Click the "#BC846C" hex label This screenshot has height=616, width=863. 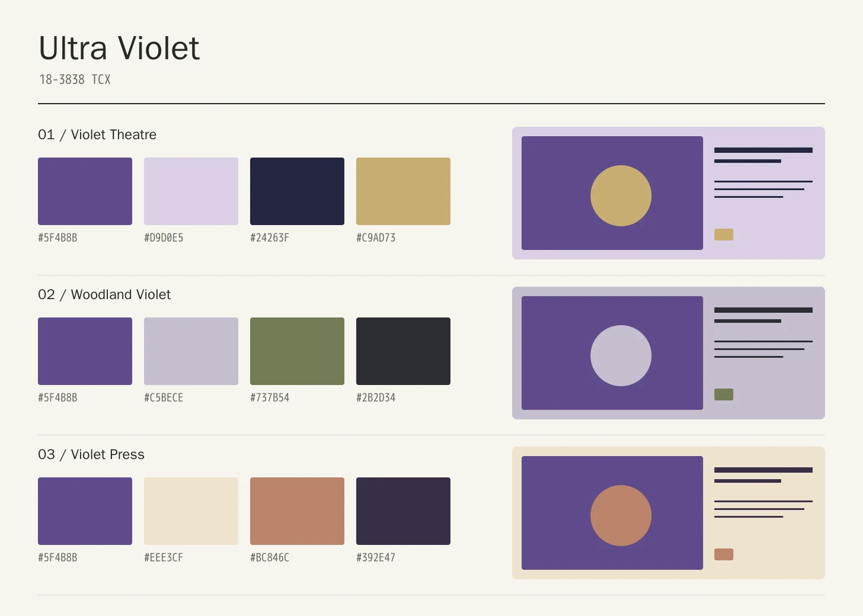pyautogui.click(x=270, y=557)
